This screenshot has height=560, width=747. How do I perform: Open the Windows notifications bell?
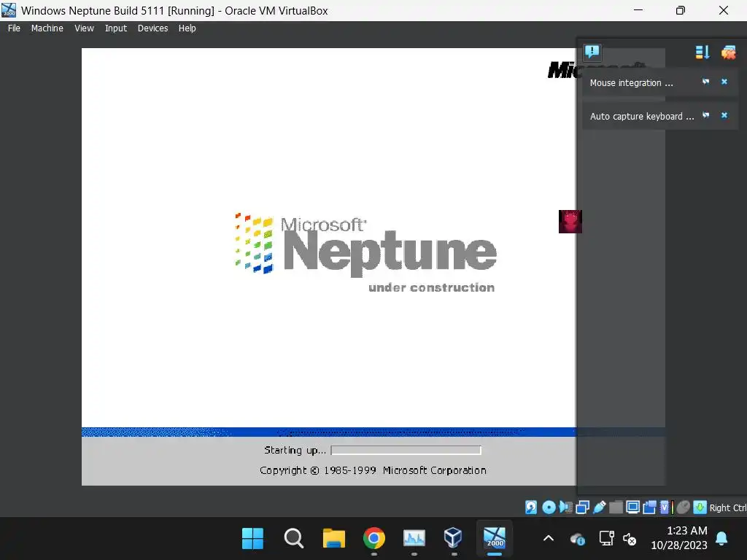[721, 539]
